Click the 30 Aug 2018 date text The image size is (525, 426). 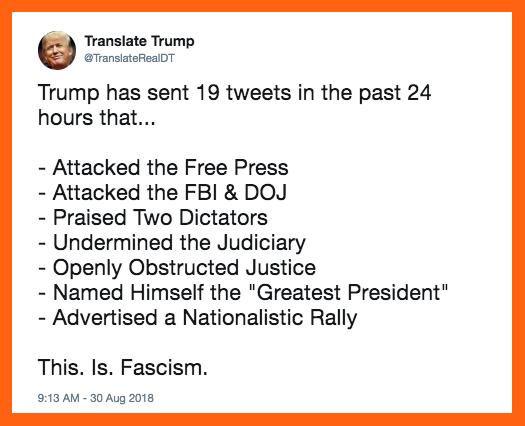[x=122, y=398]
